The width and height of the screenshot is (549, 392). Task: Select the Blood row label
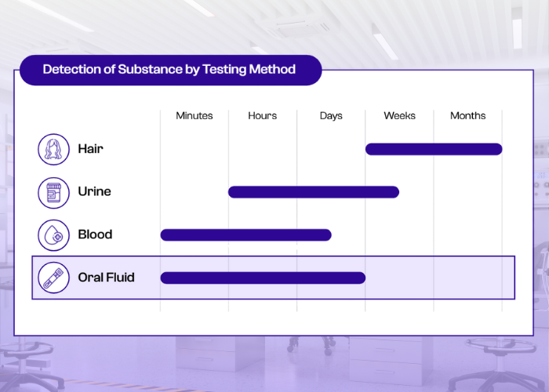point(95,234)
